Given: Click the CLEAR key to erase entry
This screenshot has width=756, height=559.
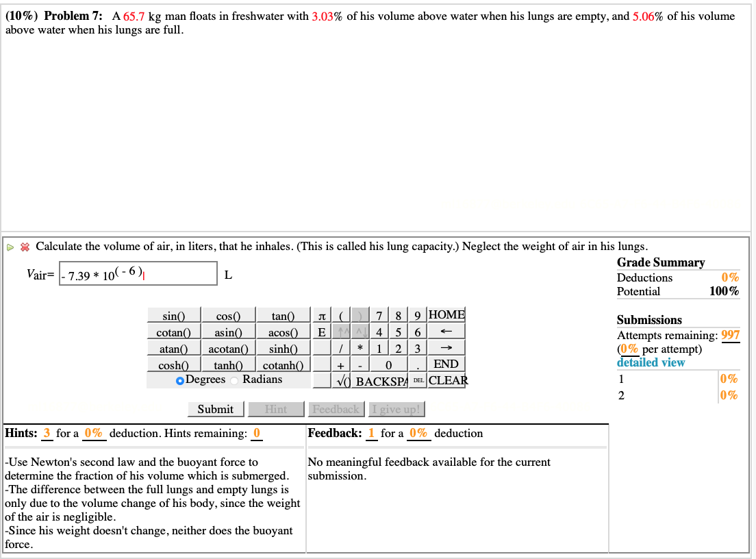Looking at the screenshot, I should tap(450, 380).
